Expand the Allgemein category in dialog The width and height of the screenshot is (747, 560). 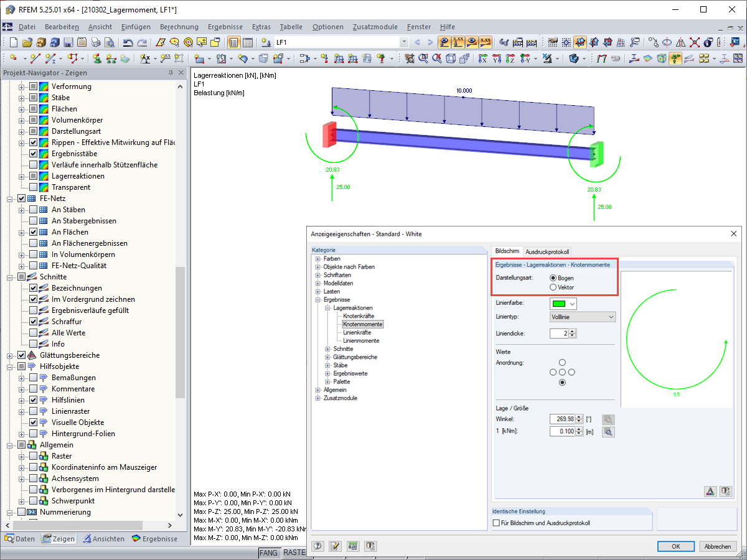coord(318,390)
